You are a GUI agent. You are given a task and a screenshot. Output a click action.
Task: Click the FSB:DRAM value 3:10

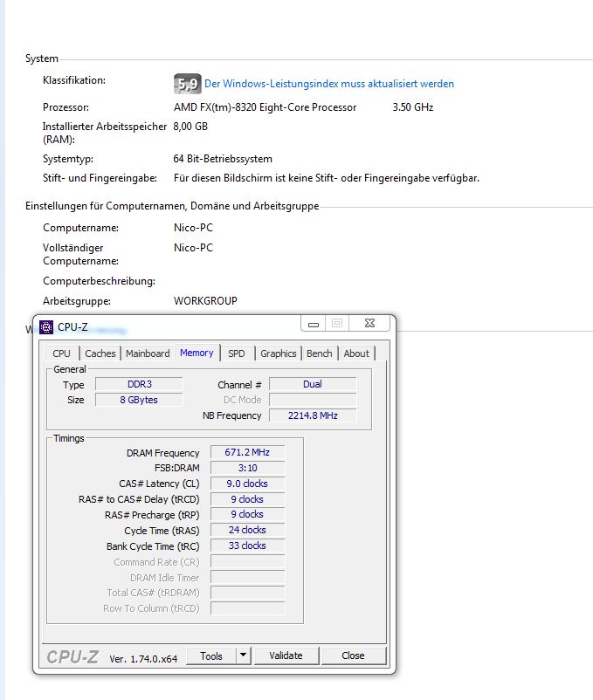tap(247, 468)
